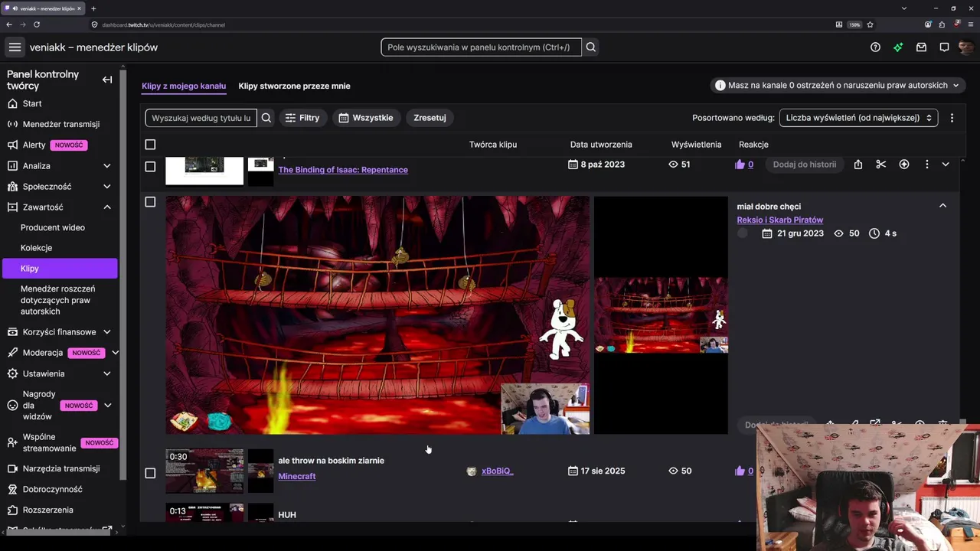Click the search magnifier next to dashboard search
Screen dimensions: 980x551
[591, 47]
